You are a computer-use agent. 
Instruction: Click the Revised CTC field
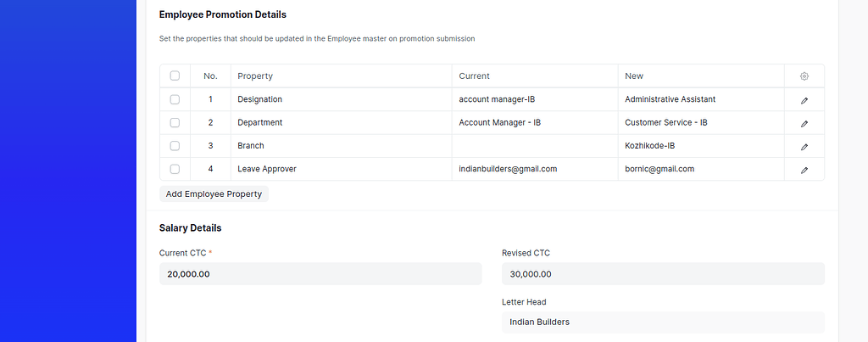pos(663,274)
